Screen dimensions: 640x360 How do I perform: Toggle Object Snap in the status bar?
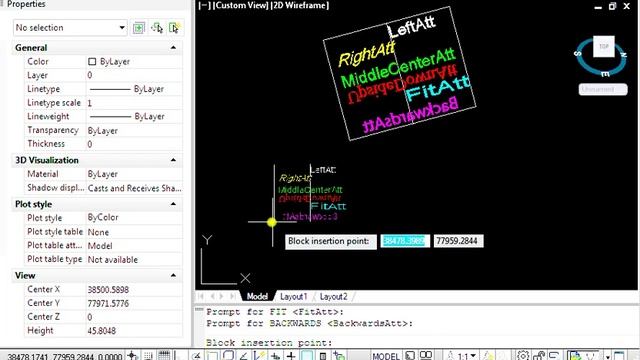pos(212,355)
